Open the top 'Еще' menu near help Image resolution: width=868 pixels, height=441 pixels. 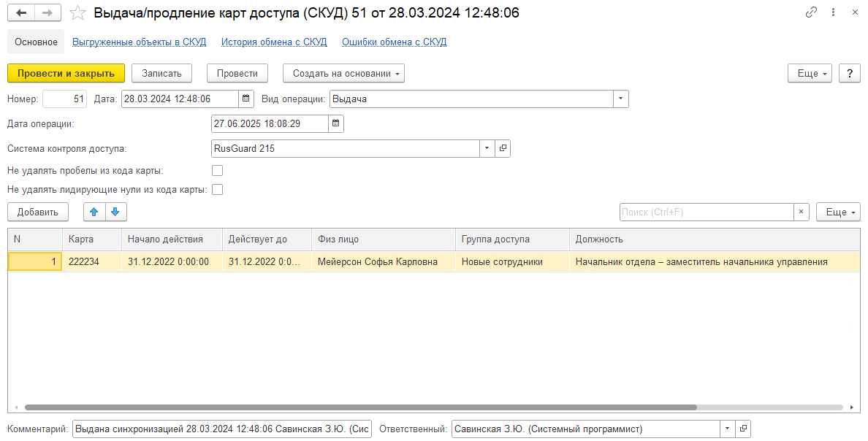point(810,73)
